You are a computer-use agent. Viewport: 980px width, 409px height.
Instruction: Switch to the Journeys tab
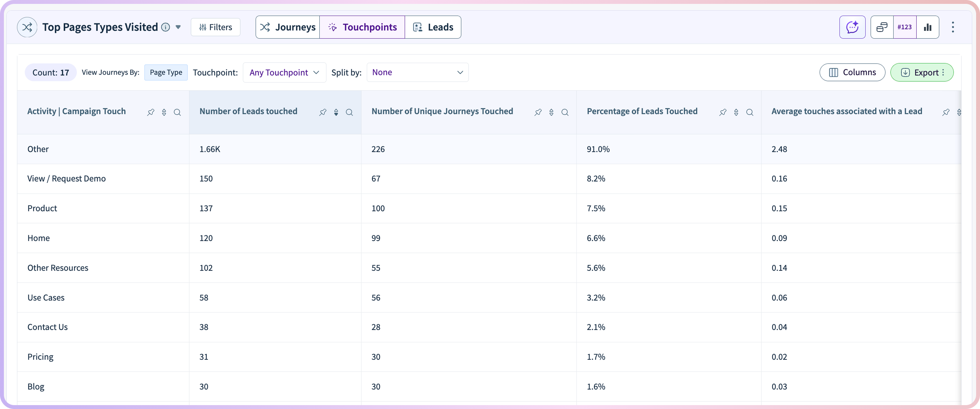[287, 27]
